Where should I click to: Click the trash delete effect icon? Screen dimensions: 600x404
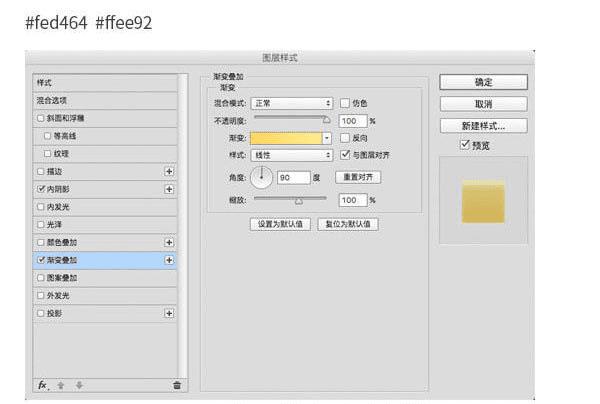[x=177, y=385]
